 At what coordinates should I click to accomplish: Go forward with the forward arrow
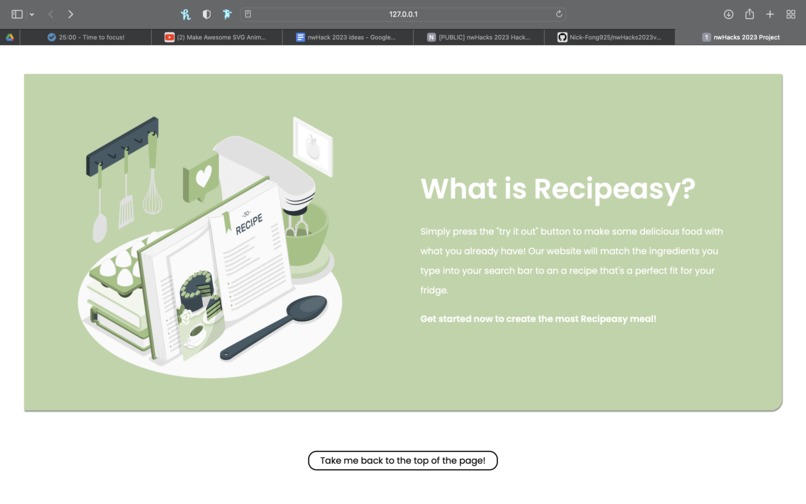[70, 14]
